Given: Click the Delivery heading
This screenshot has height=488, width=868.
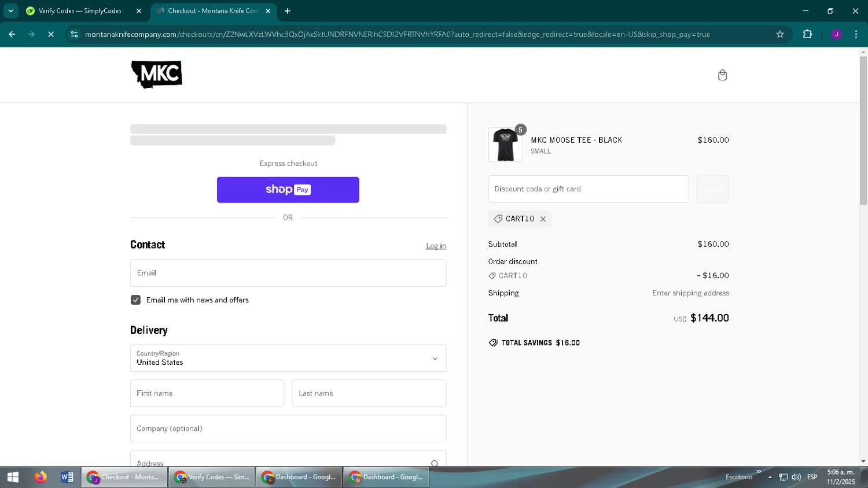Looking at the screenshot, I should tap(149, 330).
